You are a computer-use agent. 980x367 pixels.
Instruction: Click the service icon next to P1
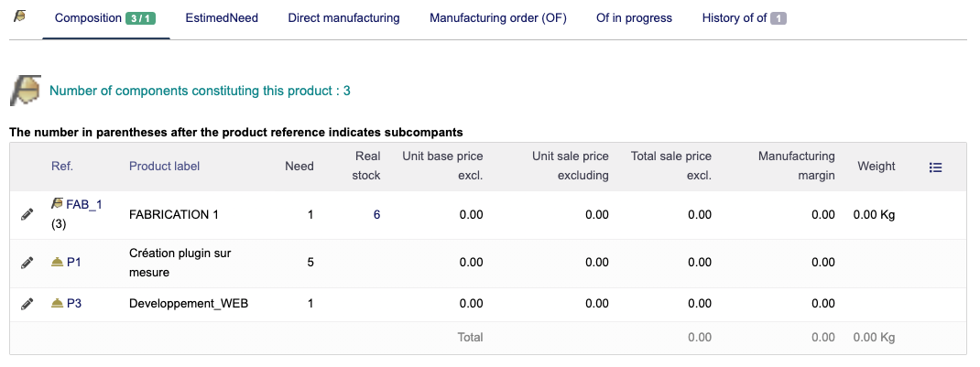57,263
